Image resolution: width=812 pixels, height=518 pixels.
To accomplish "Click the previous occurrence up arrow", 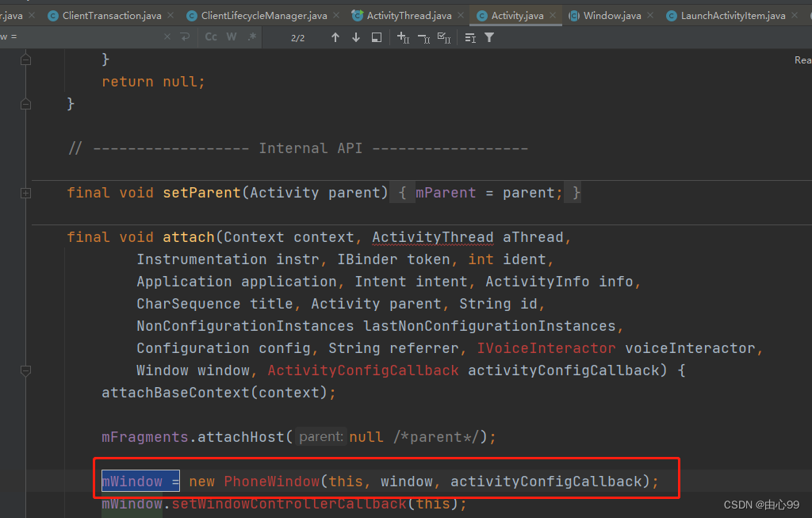I will point(335,36).
